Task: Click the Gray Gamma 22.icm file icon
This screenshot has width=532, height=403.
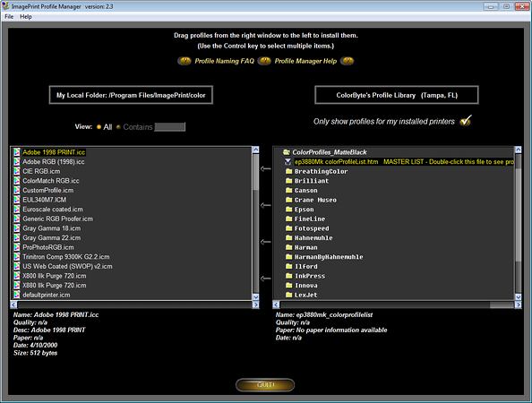Action: (17, 238)
